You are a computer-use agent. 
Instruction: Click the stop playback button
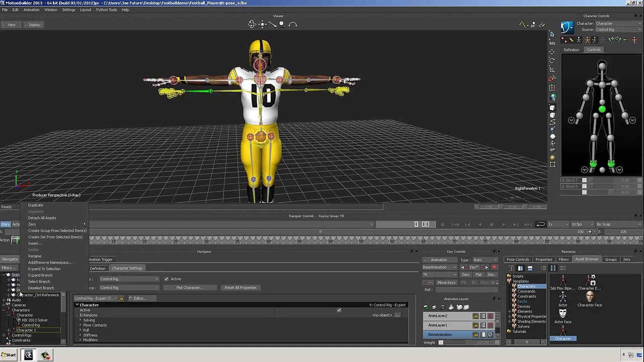tap(492, 224)
